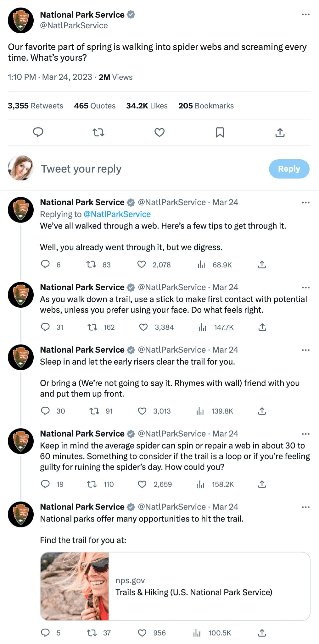The image size is (319, 644).
Task: Click the verified badge next to National Park Service
Action: [x=131, y=14]
